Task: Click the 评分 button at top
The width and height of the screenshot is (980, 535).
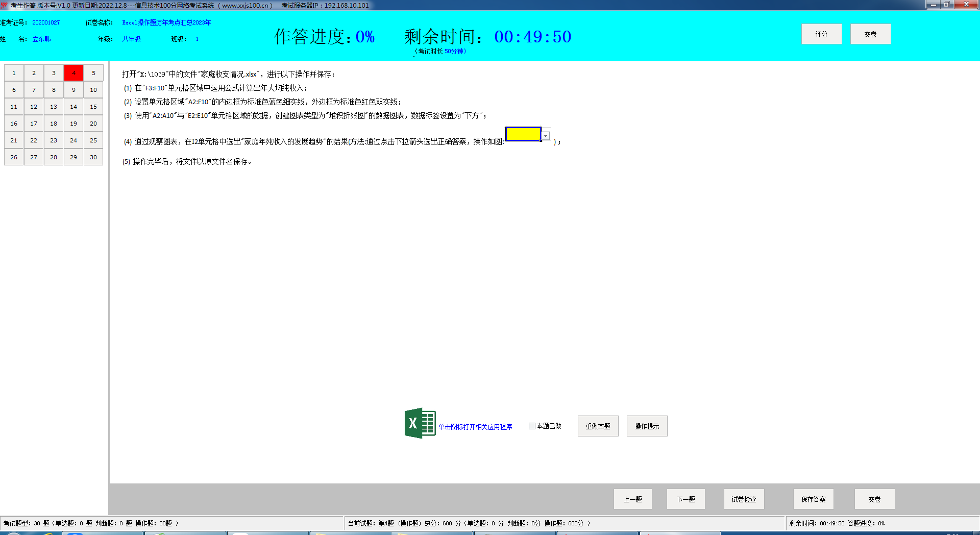Action: tap(821, 34)
